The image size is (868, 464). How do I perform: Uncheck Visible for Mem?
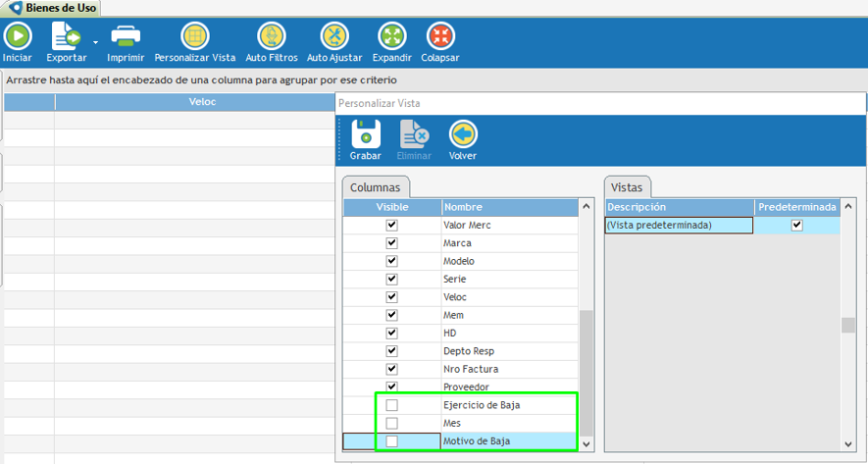click(392, 315)
